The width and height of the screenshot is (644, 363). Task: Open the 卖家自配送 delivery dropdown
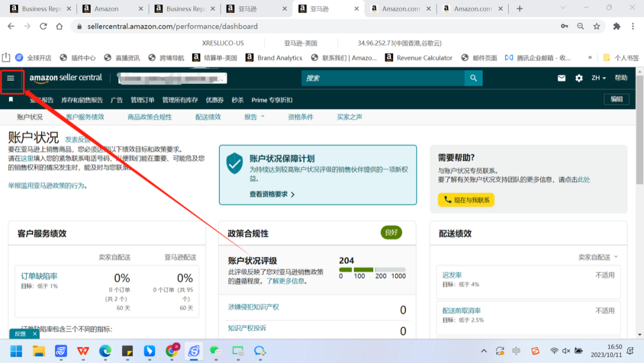[598, 257]
